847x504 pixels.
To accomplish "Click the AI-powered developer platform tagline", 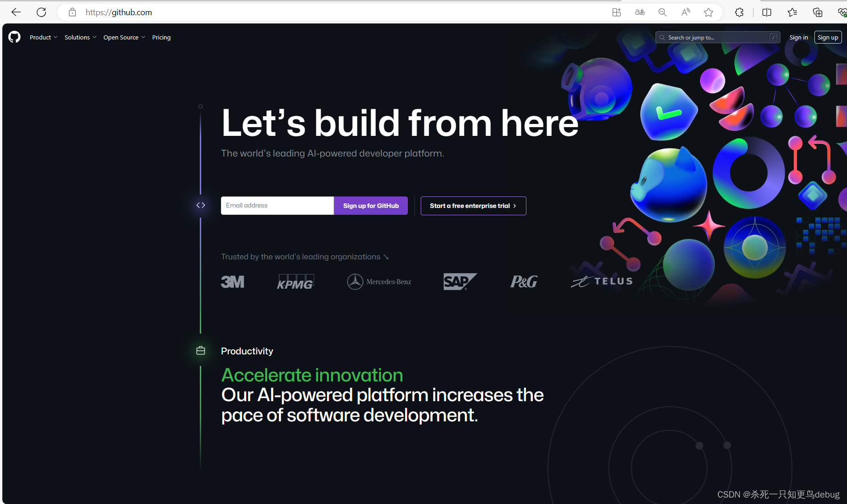I will point(333,153).
